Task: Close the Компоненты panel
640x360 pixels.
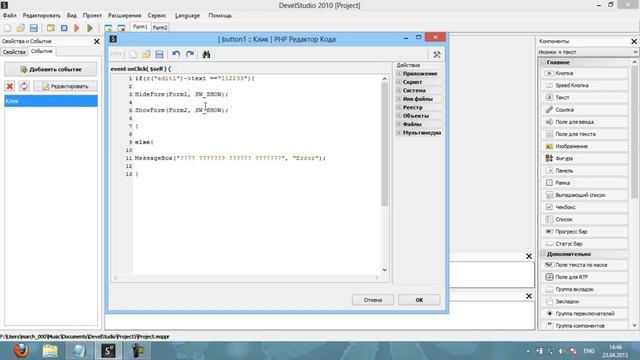Action: (x=634, y=41)
